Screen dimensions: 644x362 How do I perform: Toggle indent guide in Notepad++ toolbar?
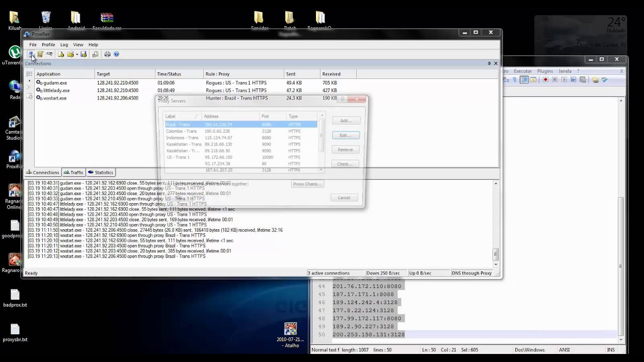click(x=524, y=79)
